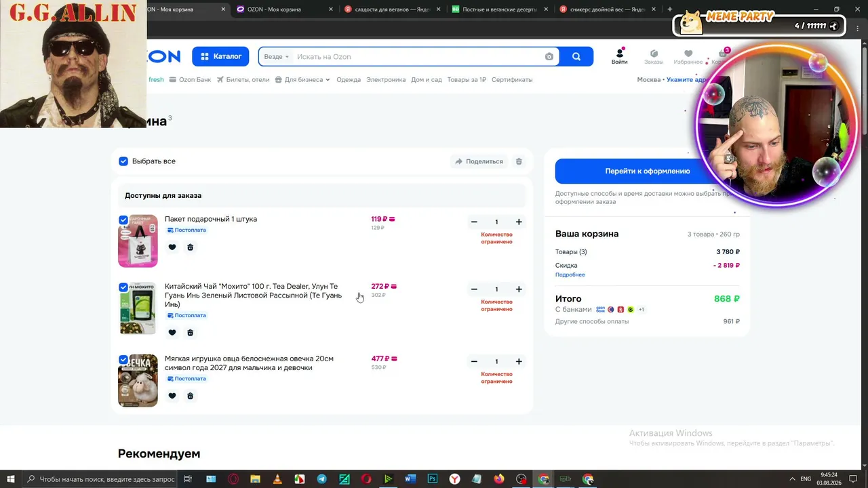Open the Заказы orders page
The image size is (868, 488).
click(x=654, y=56)
